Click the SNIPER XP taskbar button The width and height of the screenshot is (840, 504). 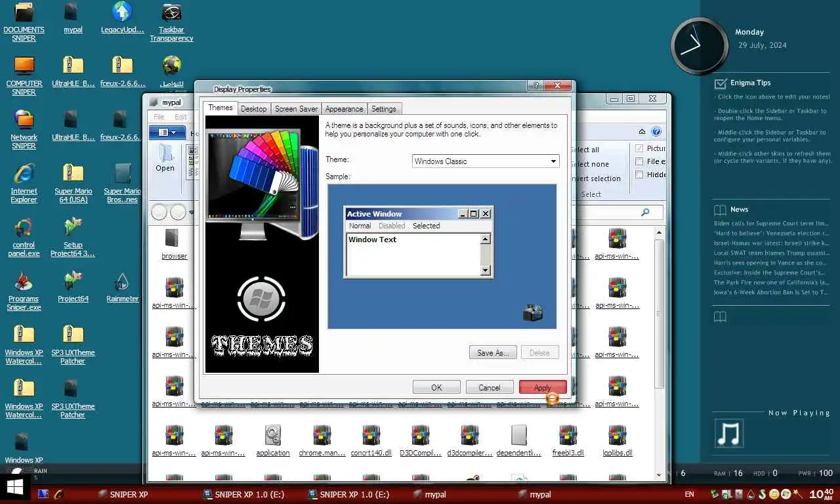123,494
